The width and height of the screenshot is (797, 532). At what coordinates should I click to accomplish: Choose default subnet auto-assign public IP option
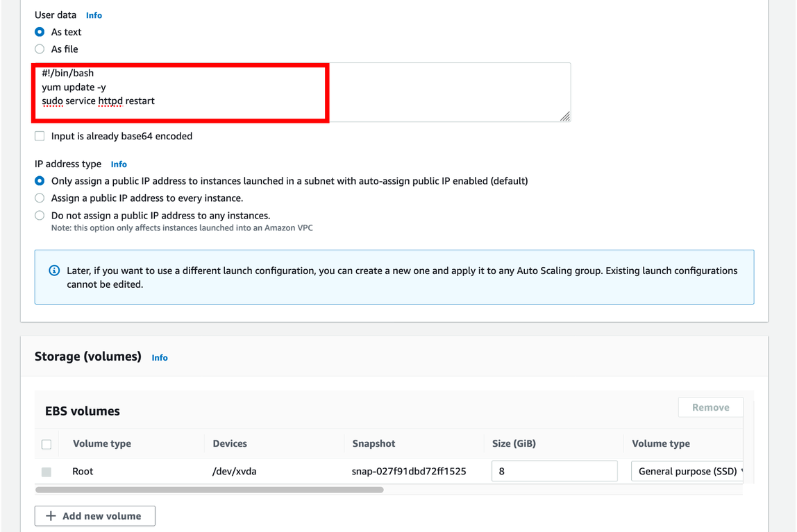40,181
